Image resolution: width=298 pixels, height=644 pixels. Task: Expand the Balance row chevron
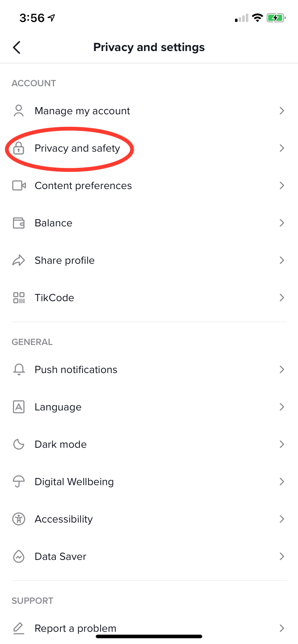click(282, 223)
